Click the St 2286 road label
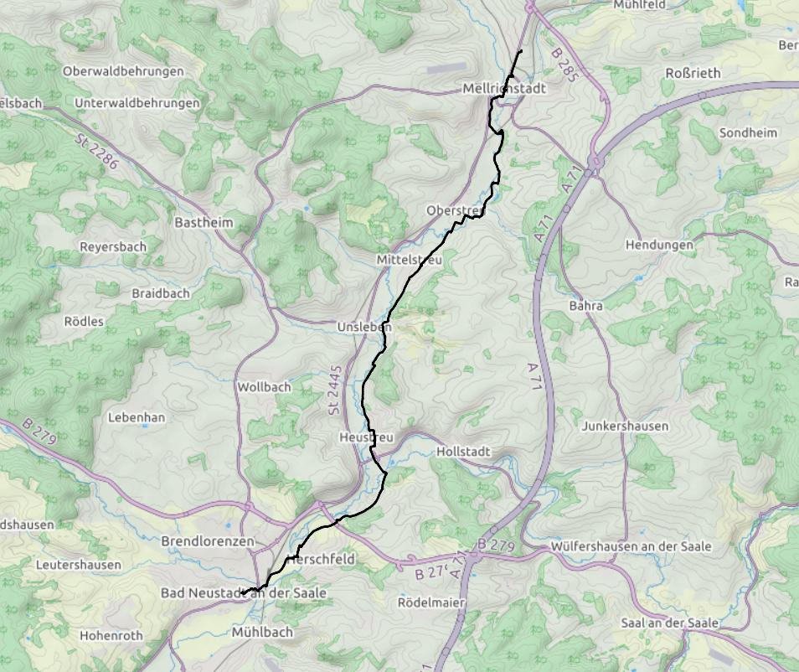The height and width of the screenshot is (672, 799). coord(97,151)
